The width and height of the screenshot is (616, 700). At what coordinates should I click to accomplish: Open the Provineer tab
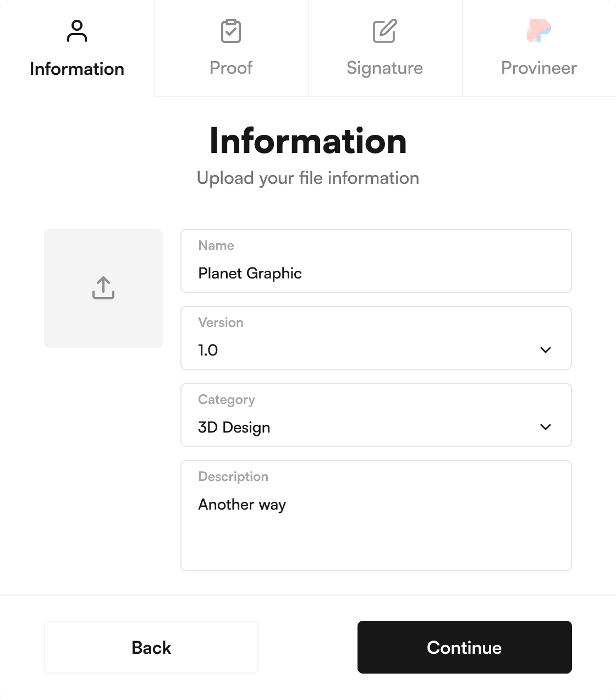[538, 50]
